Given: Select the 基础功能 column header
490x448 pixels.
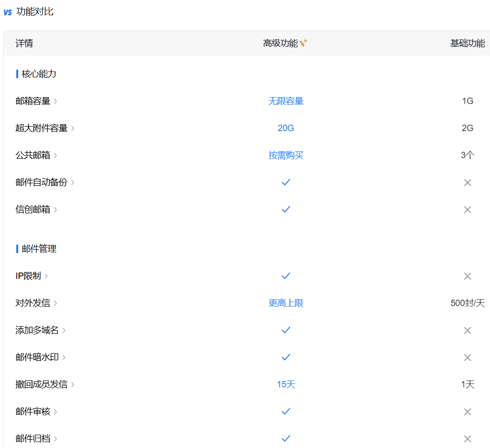Looking at the screenshot, I should [x=467, y=43].
